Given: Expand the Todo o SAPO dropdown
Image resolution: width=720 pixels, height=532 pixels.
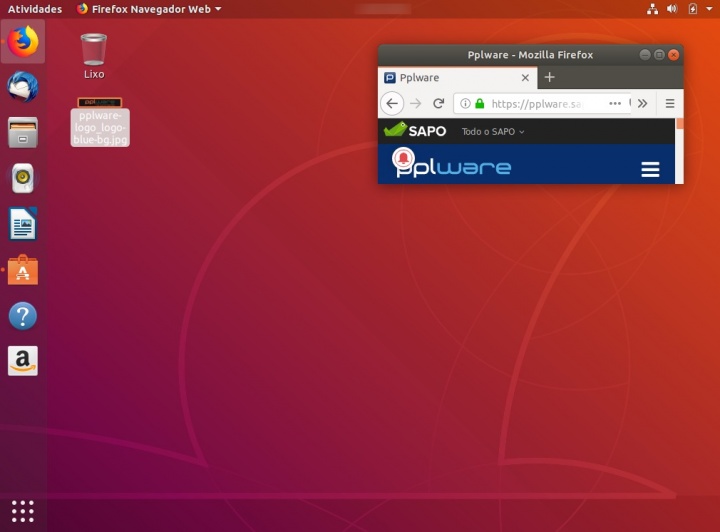Looking at the screenshot, I should click(x=493, y=132).
